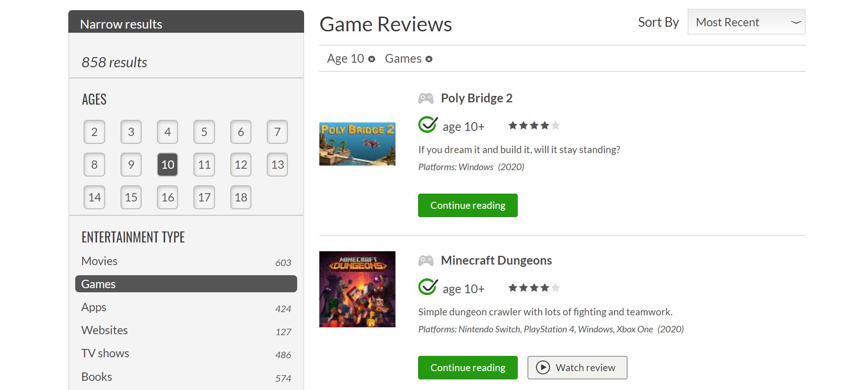
Task: Click the selected Games entertainment type
Action: point(186,284)
